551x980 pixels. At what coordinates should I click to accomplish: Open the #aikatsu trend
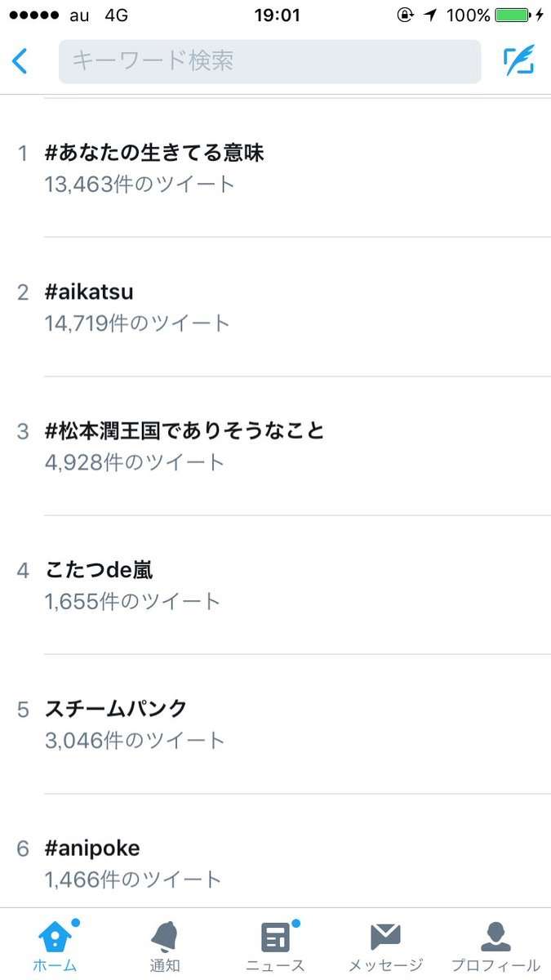[89, 292]
